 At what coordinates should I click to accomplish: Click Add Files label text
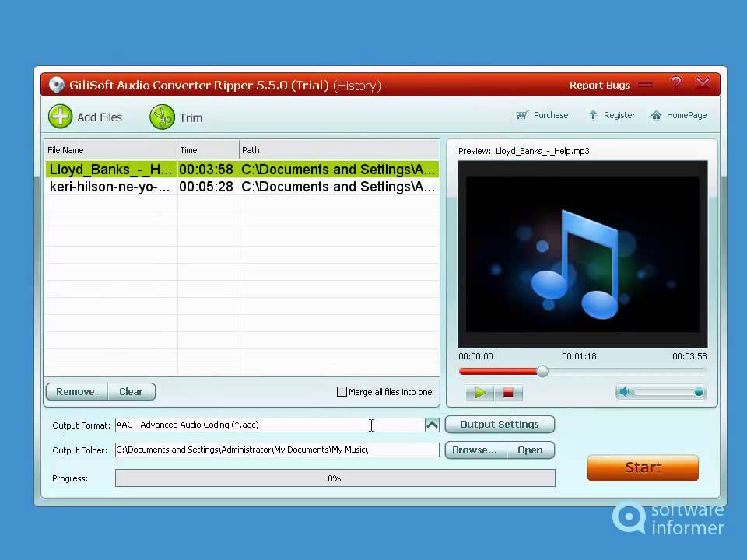pos(100,117)
